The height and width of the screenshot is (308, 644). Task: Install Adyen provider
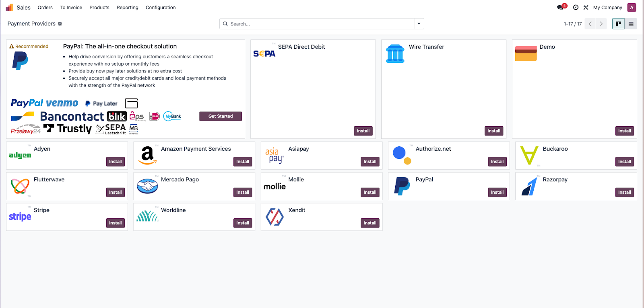click(x=115, y=162)
